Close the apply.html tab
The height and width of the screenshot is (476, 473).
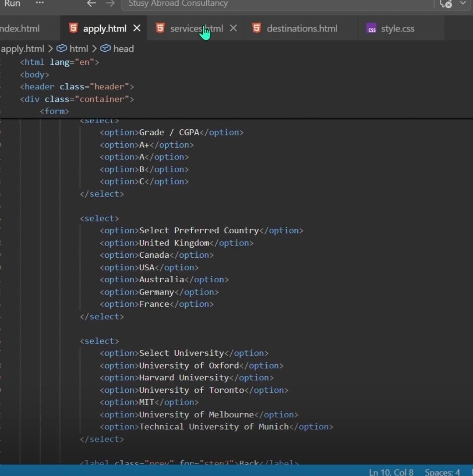pyautogui.click(x=137, y=28)
